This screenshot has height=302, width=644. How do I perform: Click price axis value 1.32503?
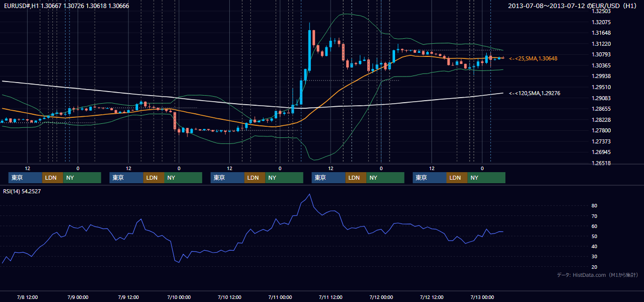pyautogui.click(x=602, y=11)
